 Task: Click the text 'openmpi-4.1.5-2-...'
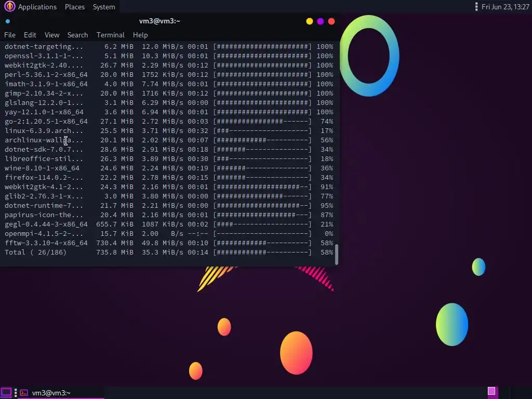pos(44,234)
